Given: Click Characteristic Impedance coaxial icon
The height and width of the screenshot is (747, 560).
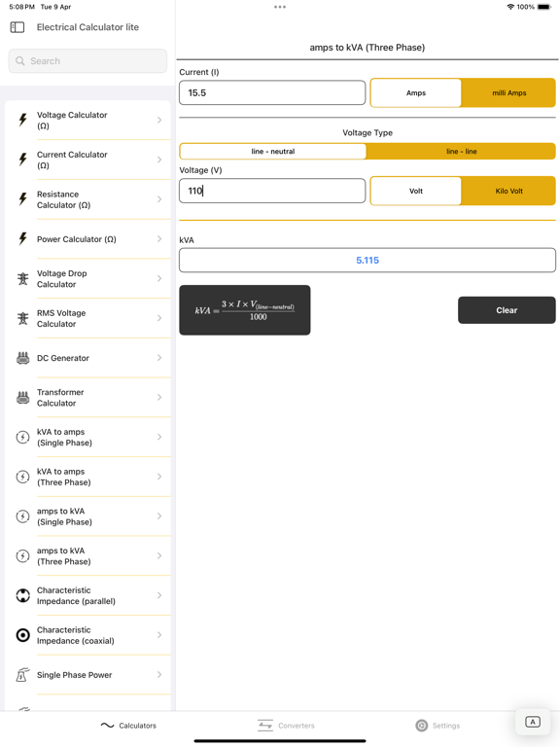Looking at the screenshot, I should point(22,635).
